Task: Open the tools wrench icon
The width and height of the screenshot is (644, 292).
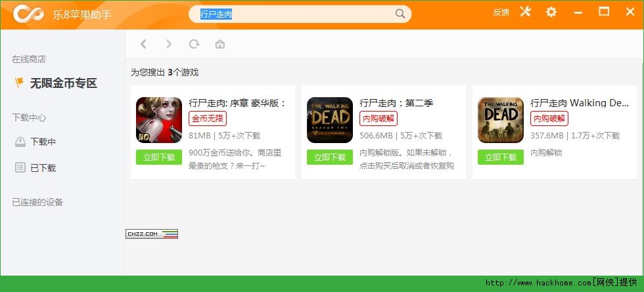Action: (x=525, y=12)
